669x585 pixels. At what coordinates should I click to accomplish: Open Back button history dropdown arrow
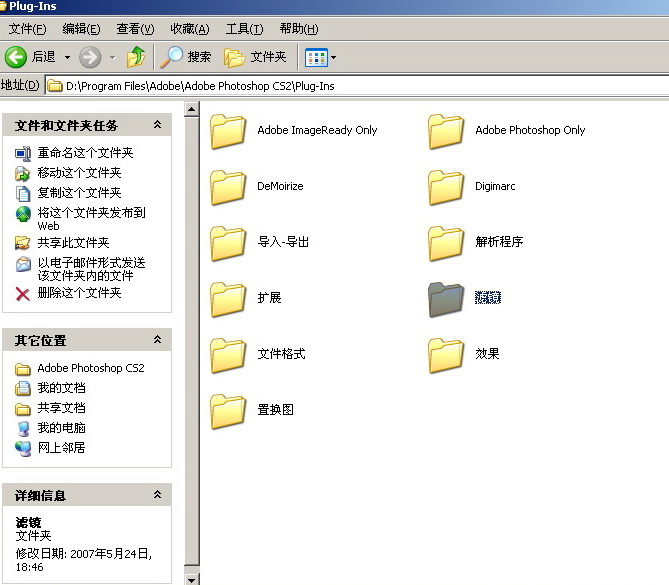click(x=67, y=57)
